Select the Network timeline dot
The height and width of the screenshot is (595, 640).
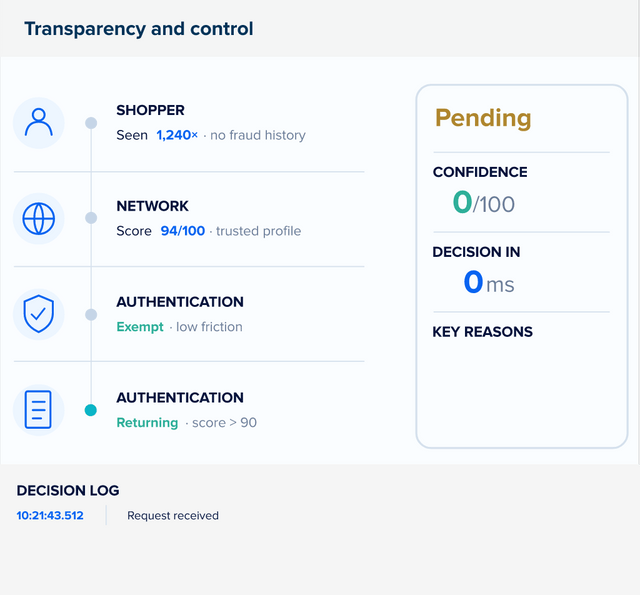91,218
